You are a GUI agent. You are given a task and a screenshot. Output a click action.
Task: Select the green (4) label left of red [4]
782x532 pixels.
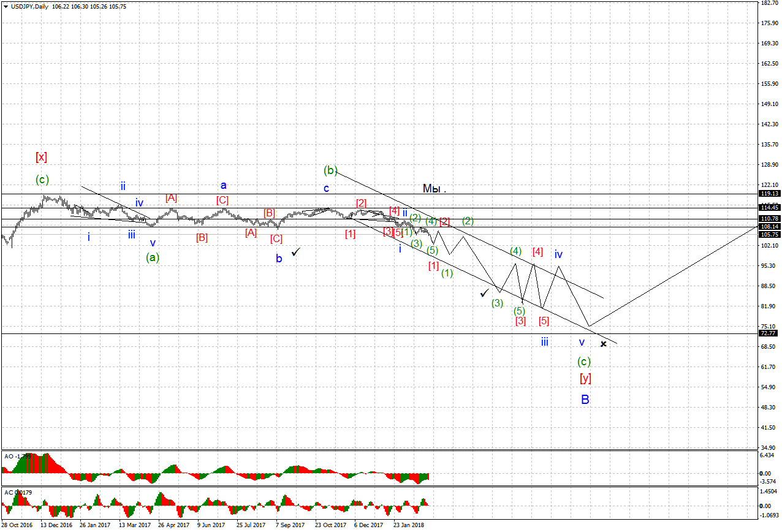pos(516,251)
